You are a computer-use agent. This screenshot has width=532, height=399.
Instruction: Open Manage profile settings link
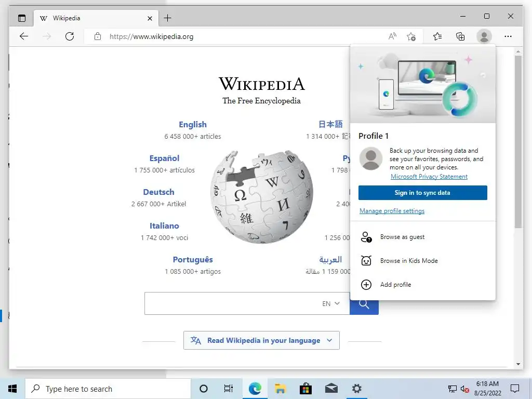pyautogui.click(x=392, y=211)
